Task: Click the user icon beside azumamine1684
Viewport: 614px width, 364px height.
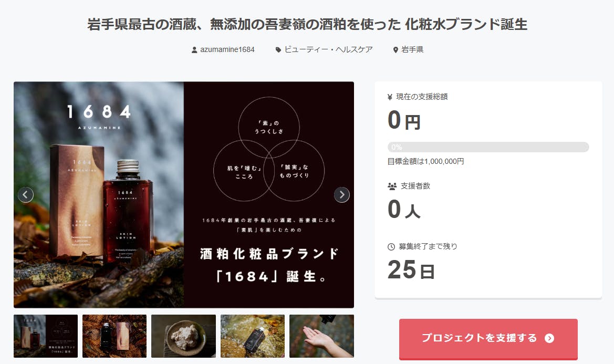Action: [x=194, y=50]
